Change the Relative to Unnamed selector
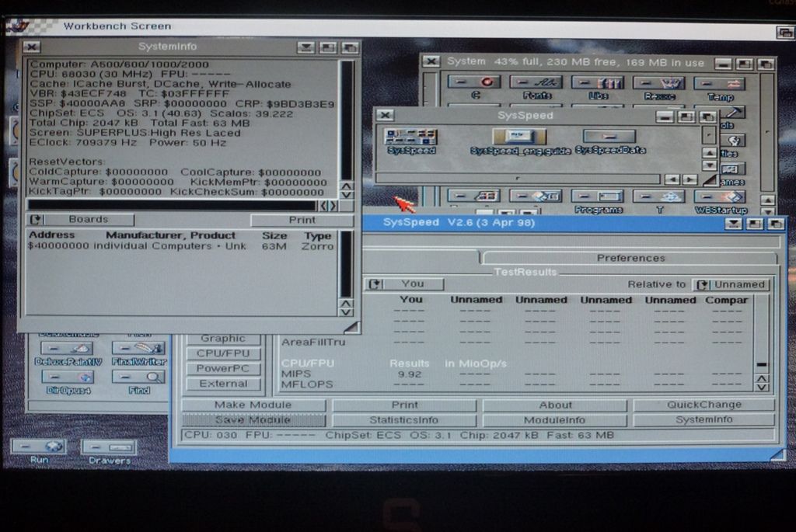The height and width of the screenshot is (532, 796). [x=731, y=284]
